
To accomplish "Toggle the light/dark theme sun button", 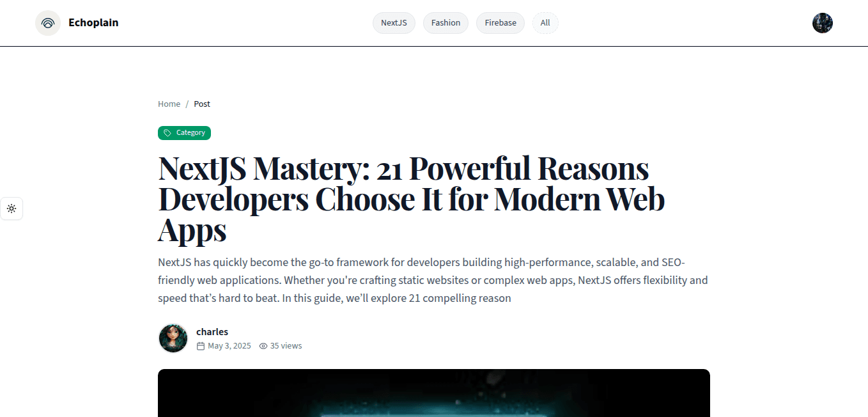I will (12, 208).
